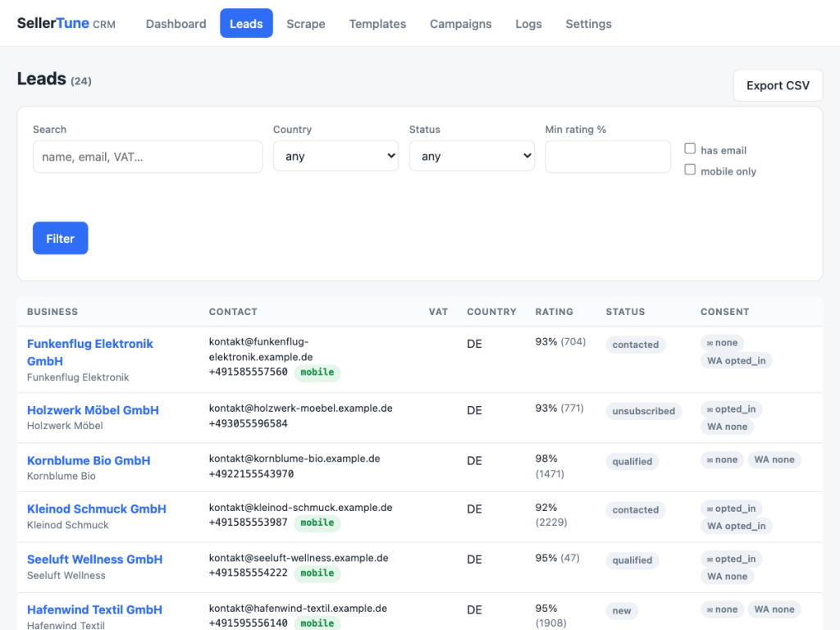
Task: Click the CONTACT column header
Action: (233, 311)
